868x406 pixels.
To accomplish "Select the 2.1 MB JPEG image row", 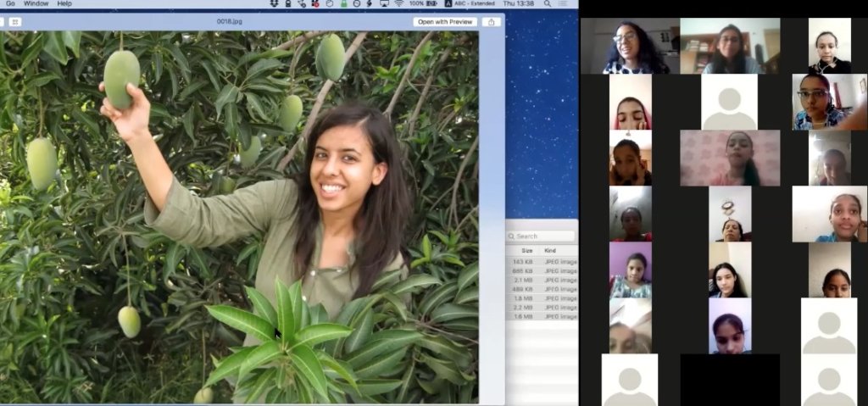I will (x=542, y=280).
